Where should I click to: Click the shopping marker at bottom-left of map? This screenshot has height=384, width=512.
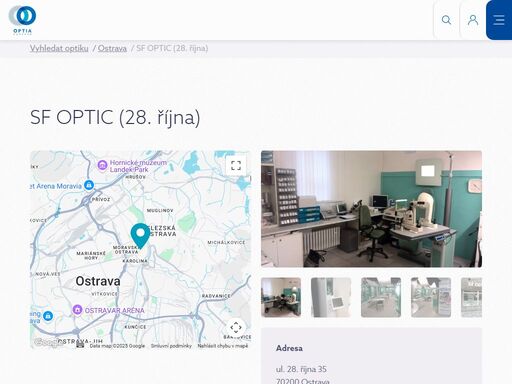pos(48,316)
